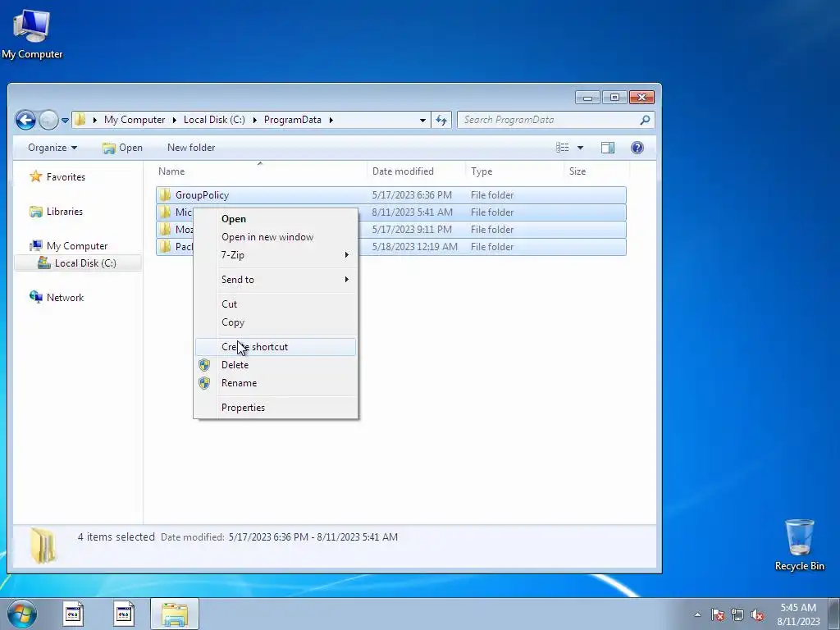Click Open in the toolbar

click(123, 148)
